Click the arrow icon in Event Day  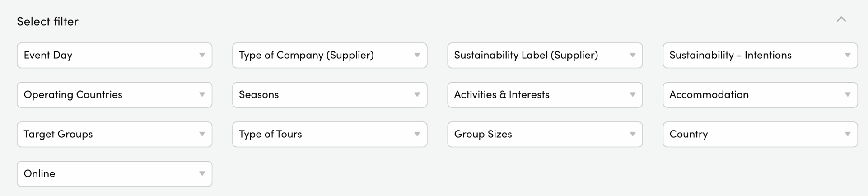tap(202, 56)
